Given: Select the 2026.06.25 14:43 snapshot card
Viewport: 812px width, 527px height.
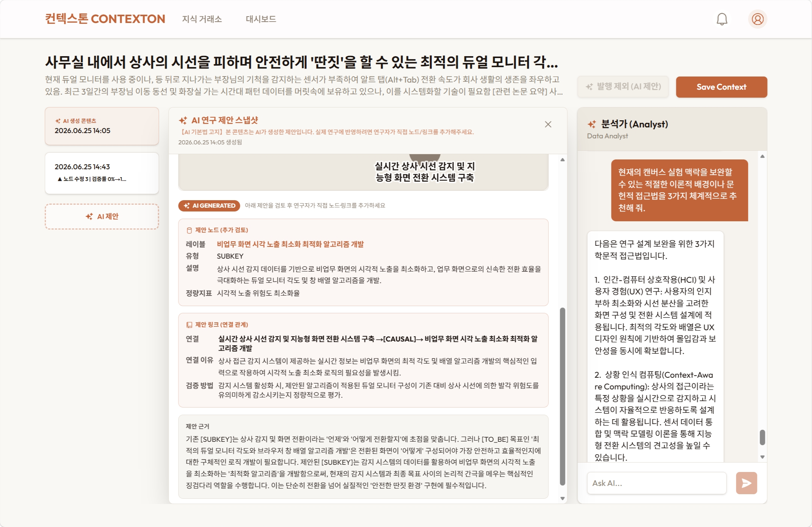Looking at the screenshot, I should tap(102, 173).
